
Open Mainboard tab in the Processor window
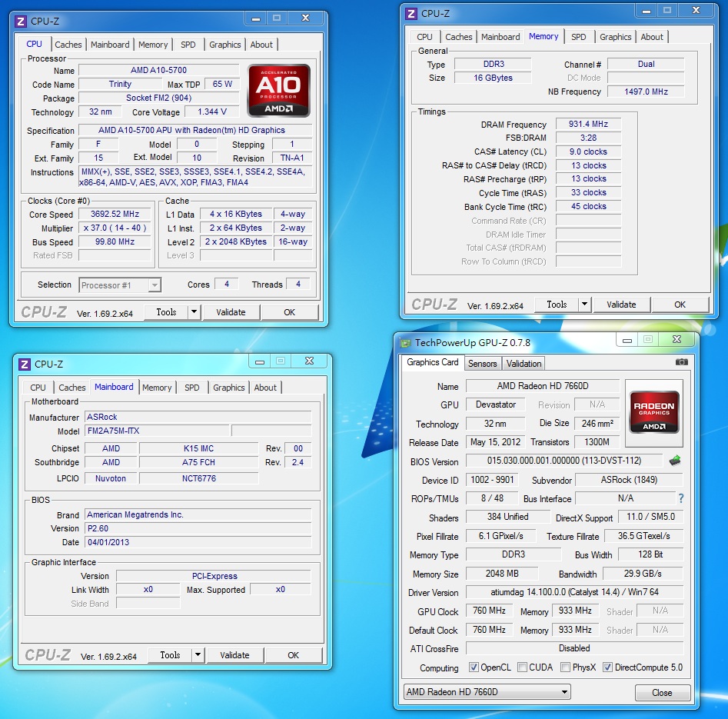click(110, 45)
